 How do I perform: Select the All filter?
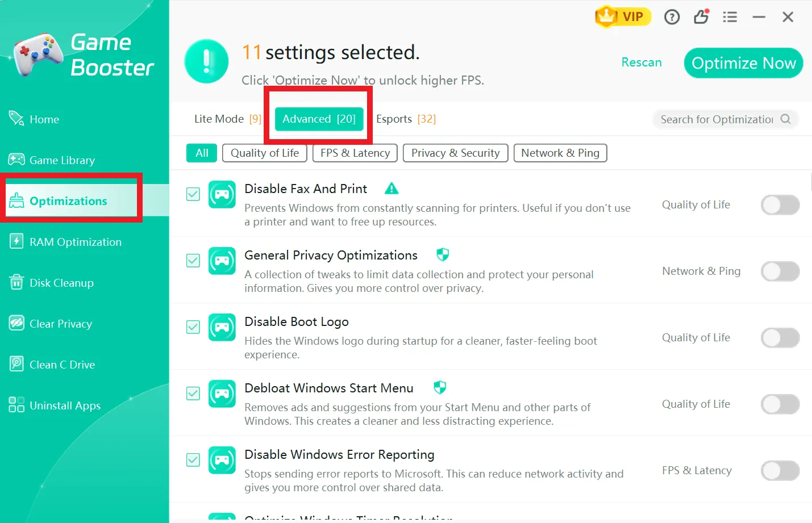[x=202, y=153]
